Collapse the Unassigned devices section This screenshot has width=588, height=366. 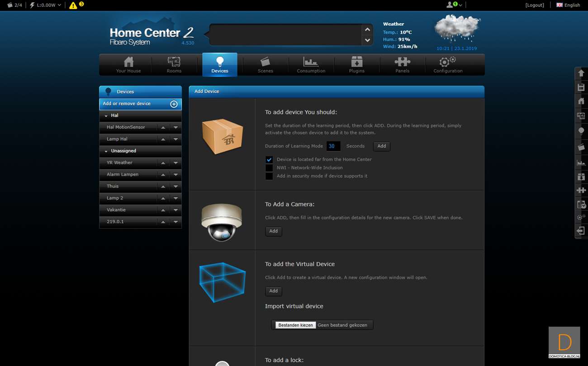[x=106, y=151]
